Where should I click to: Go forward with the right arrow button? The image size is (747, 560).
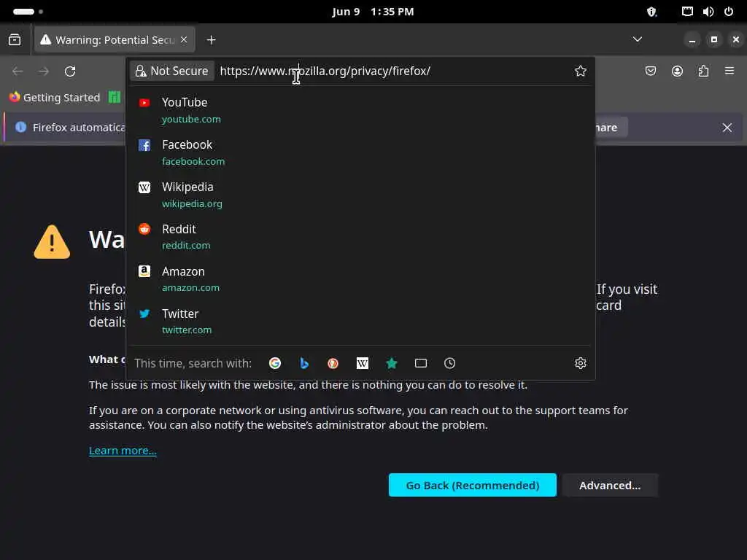pos(44,71)
